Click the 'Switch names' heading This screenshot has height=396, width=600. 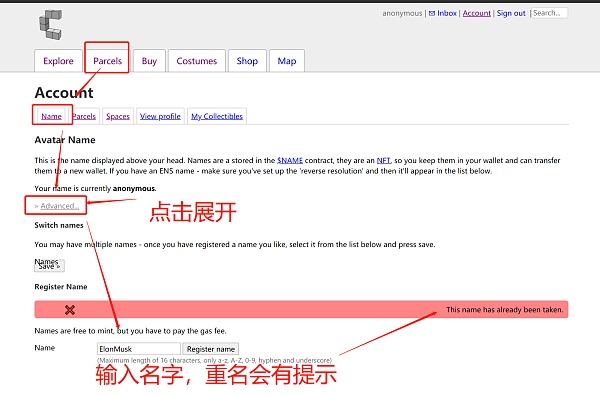click(x=59, y=225)
